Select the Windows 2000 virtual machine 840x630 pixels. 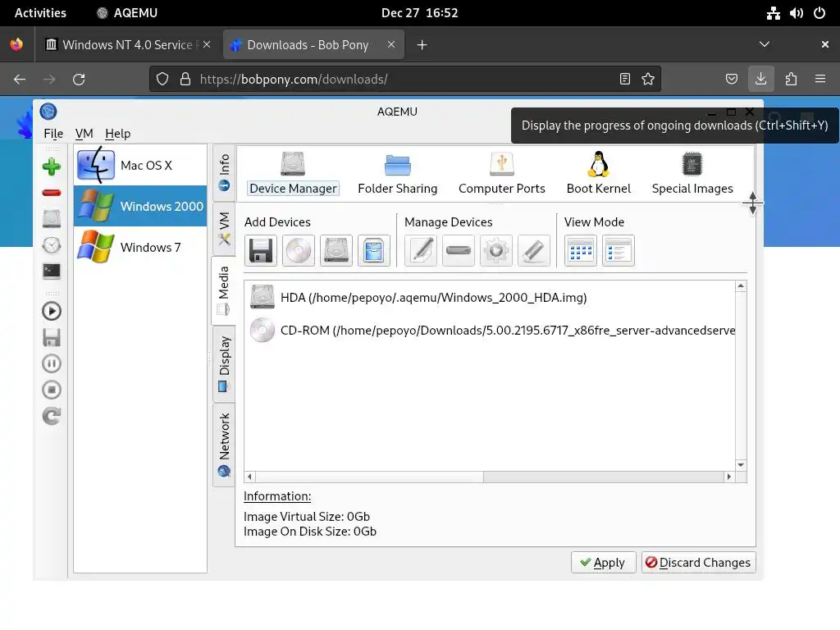(139, 206)
